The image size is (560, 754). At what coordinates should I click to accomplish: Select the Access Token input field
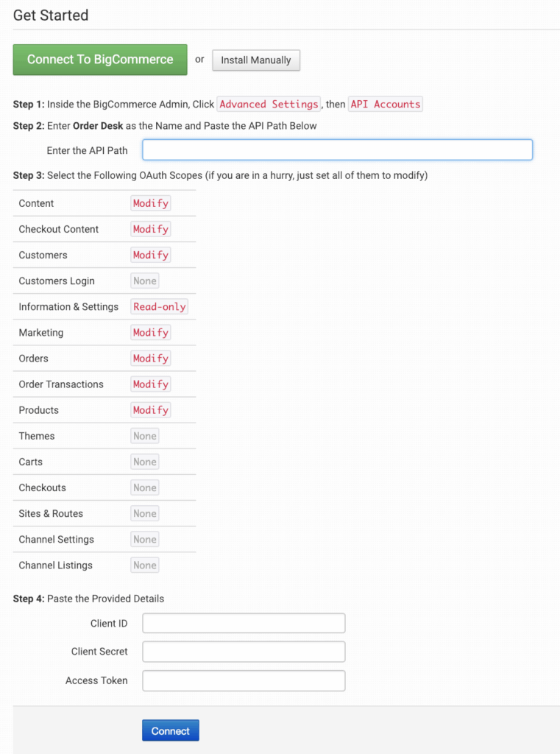click(244, 680)
